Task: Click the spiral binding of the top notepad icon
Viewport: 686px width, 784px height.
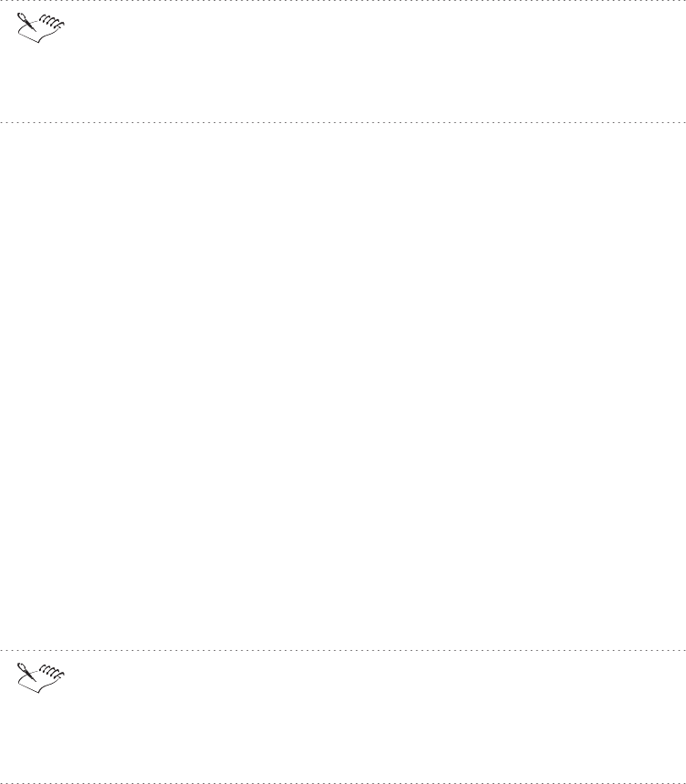Action: coord(52,21)
